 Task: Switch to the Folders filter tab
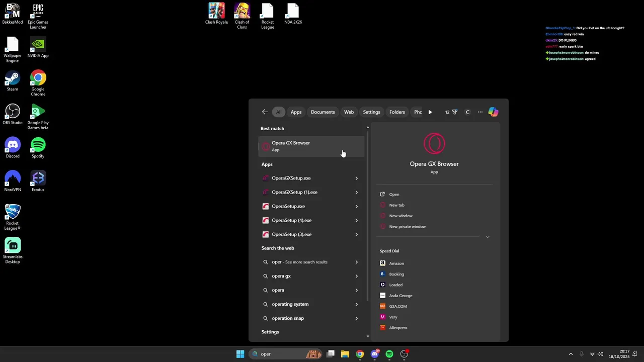pyautogui.click(x=397, y=112)
